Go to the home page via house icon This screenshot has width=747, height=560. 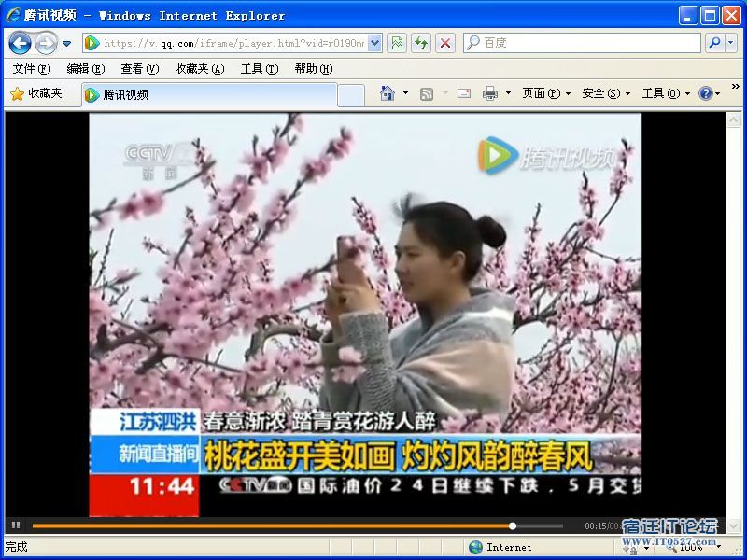click(x=388, y=93)
